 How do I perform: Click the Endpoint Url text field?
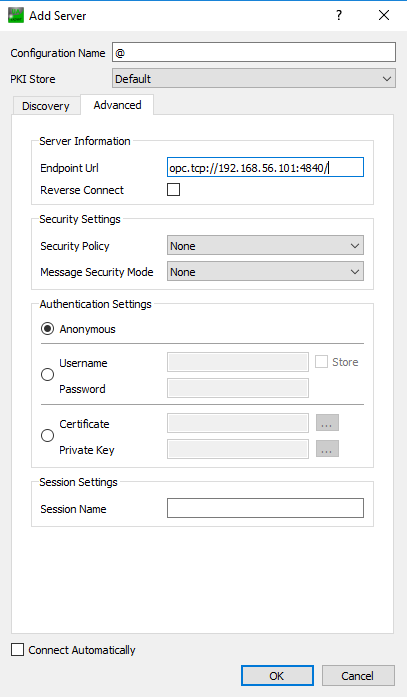click(x=265, y=168)
